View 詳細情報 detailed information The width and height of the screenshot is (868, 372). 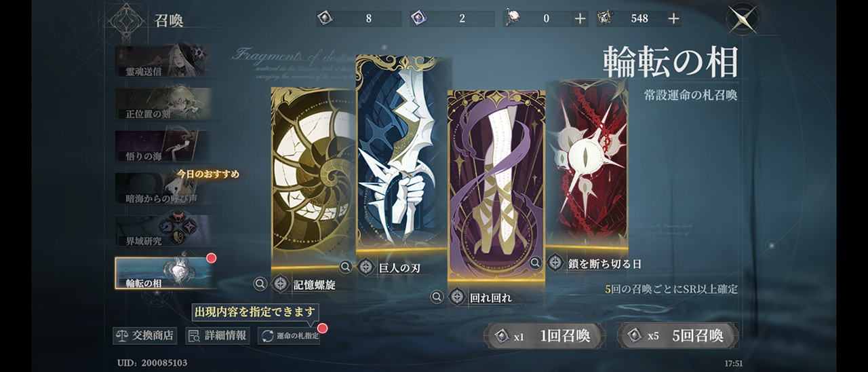click(x=218, y=335)
